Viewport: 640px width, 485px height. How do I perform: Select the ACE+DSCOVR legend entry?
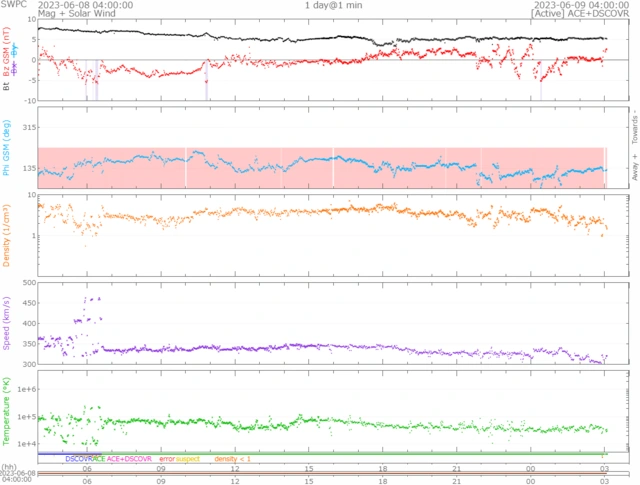pyautogui.click(x=128, y=458)
